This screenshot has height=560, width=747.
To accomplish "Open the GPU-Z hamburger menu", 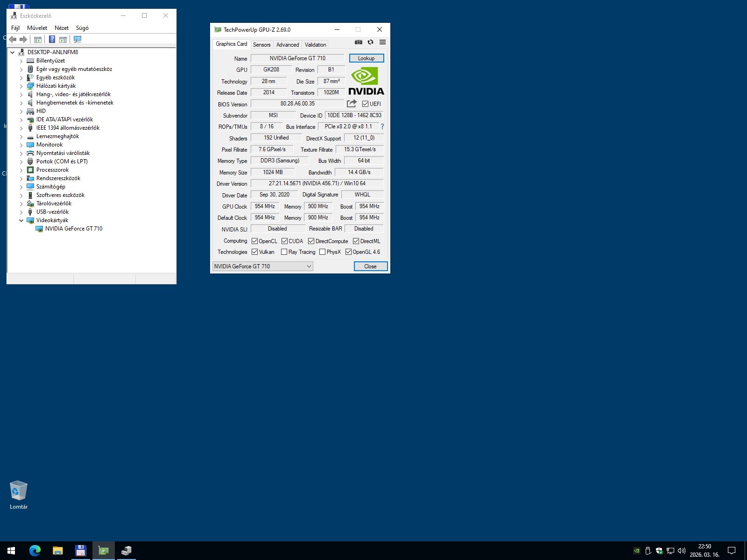I will point(383,42).
